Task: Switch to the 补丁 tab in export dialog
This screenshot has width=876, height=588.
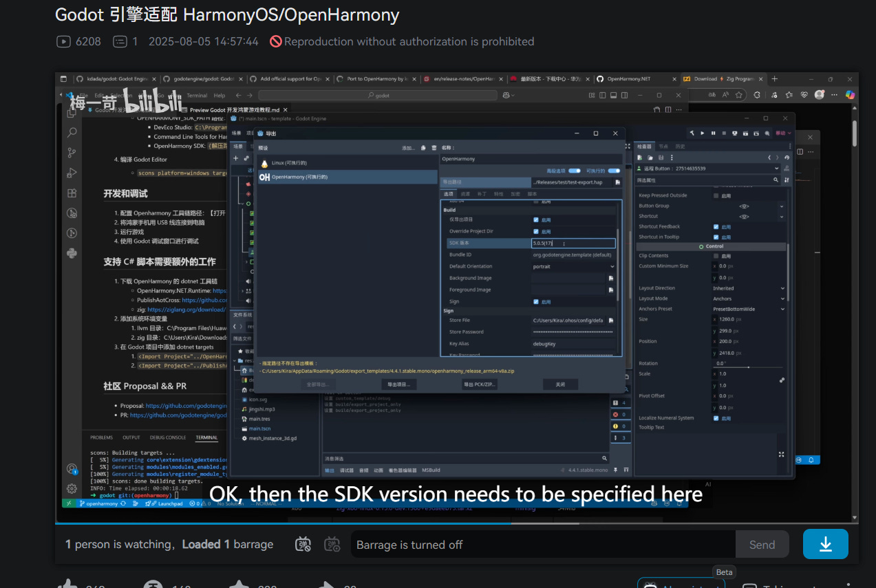Action: click(482, 194)
